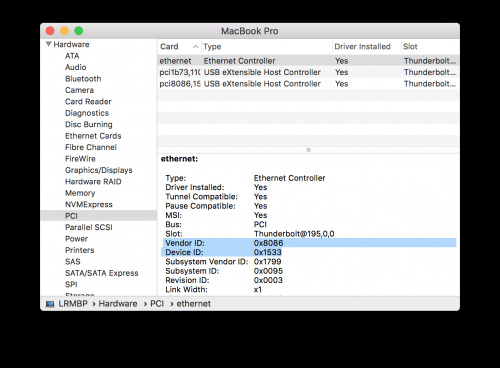Click Hardware in the path bar

tap(118, 304)
